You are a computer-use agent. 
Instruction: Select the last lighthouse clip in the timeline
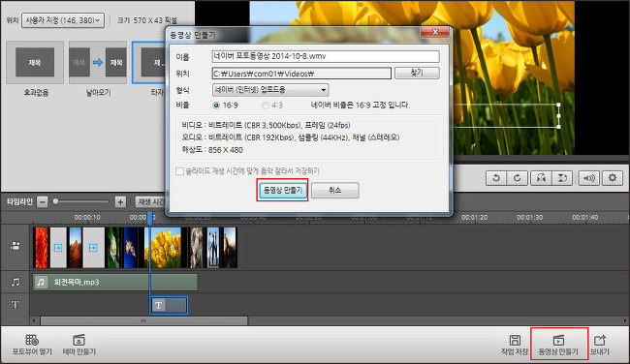tap(231, 248)
